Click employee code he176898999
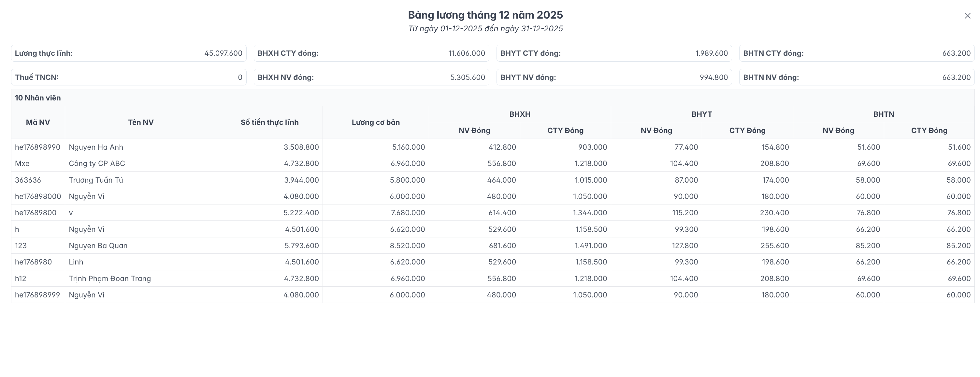Image resolution: width=980 pixels, height=377 pixels. tap(37, 295)
